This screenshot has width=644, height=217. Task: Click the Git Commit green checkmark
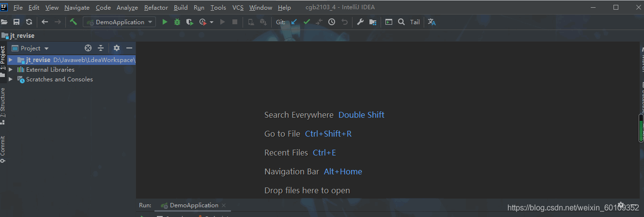tap(307, 22)
